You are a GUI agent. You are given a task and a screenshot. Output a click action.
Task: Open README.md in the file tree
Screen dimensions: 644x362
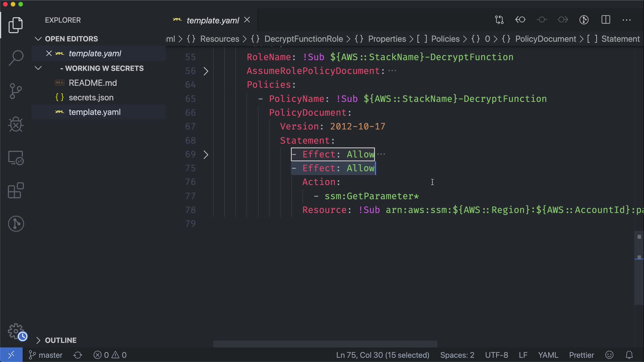pos(93,83)
